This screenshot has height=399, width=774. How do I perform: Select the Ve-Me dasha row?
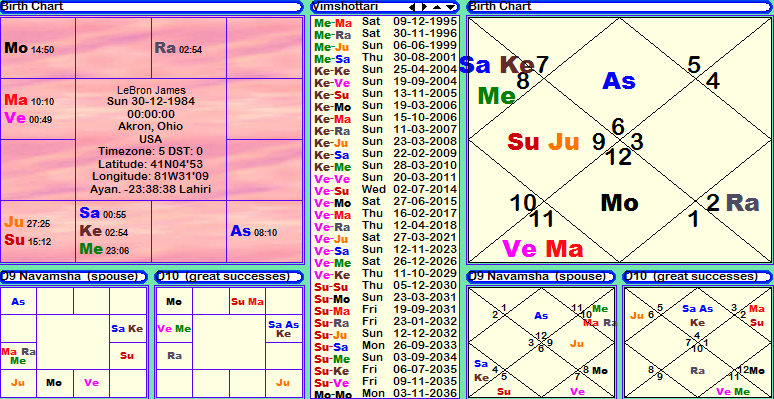tap(386, 262)
